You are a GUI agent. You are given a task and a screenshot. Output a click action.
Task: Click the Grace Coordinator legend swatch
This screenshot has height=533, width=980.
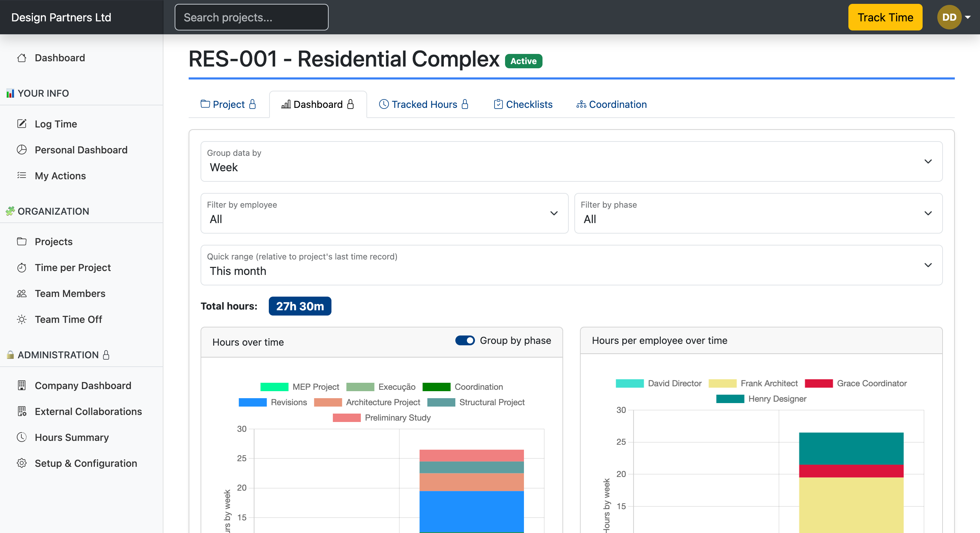819,383
